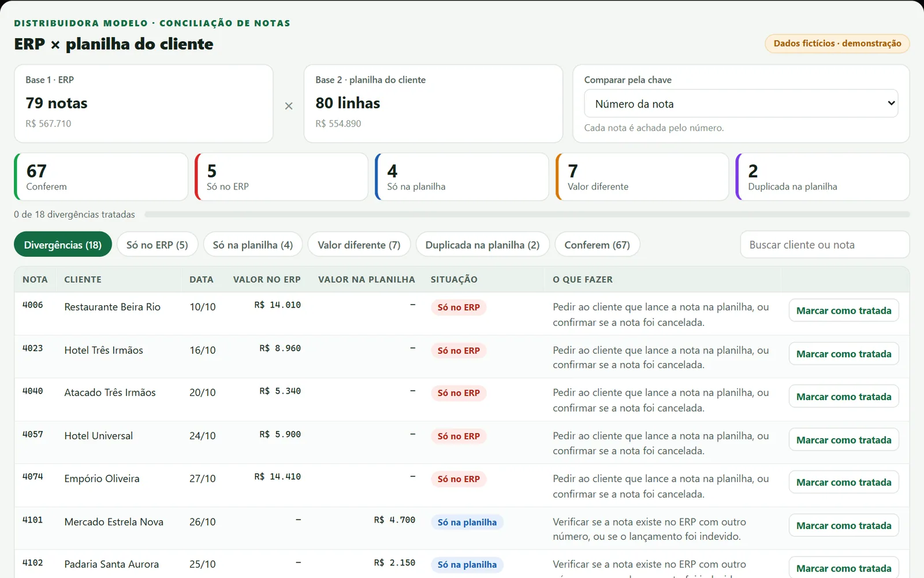The image size is (924, 578).
Task: Click the date 20/10 for Atacado Três Irmãos
Action: point(203,392)
